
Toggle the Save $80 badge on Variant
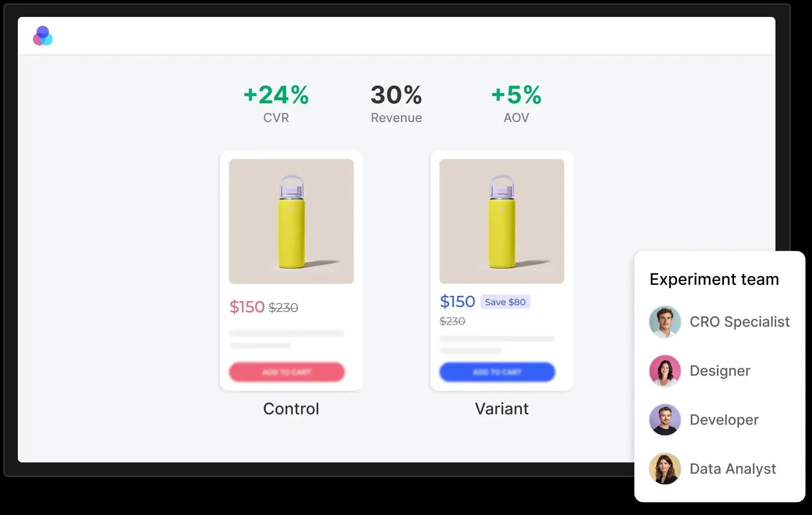[505, 302]
